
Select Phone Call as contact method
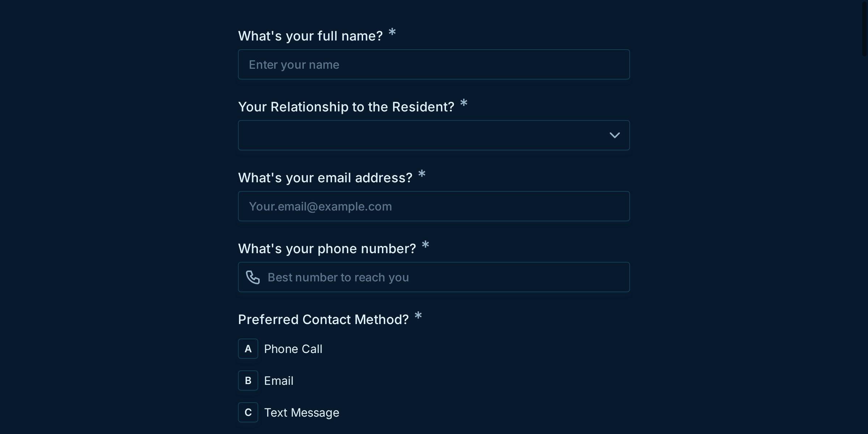tap(293, 349)
